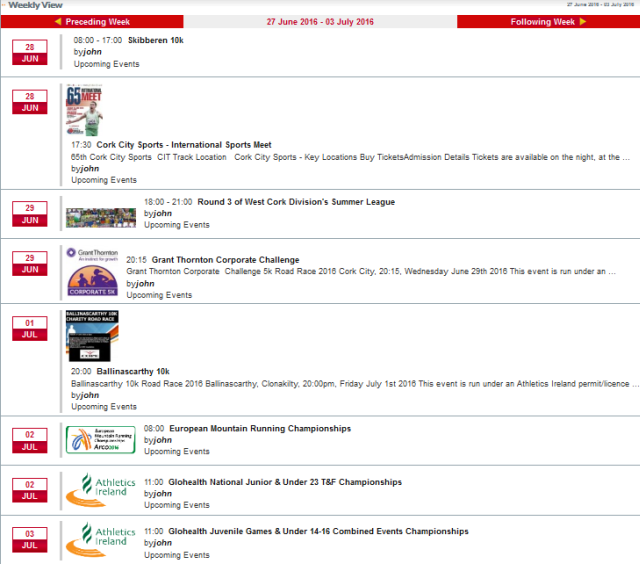Click author john under Juvenile Games event
This screenshot has height=564, width=640.
coord(162,543)
